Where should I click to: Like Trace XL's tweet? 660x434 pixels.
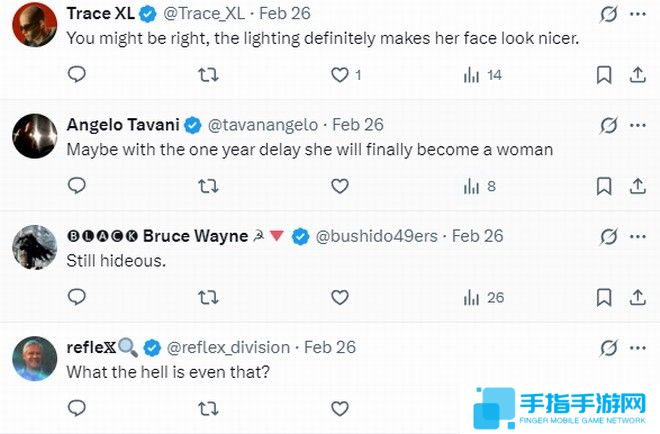pos(340,75)
